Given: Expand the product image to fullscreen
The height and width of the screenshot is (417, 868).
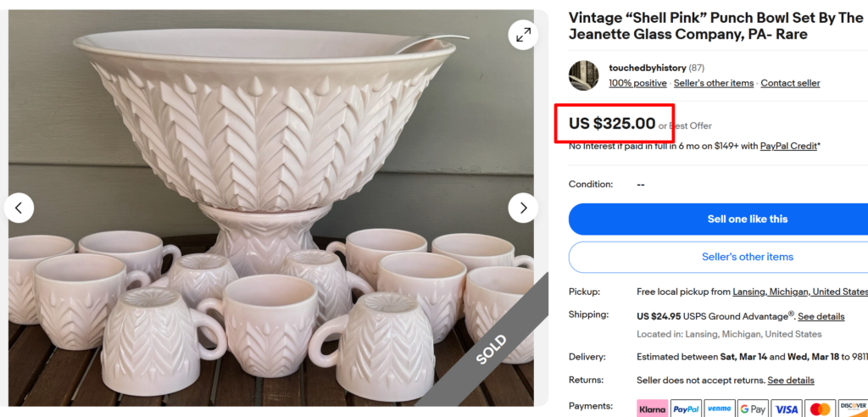Looking at the screenshot, I should (523, 35).
